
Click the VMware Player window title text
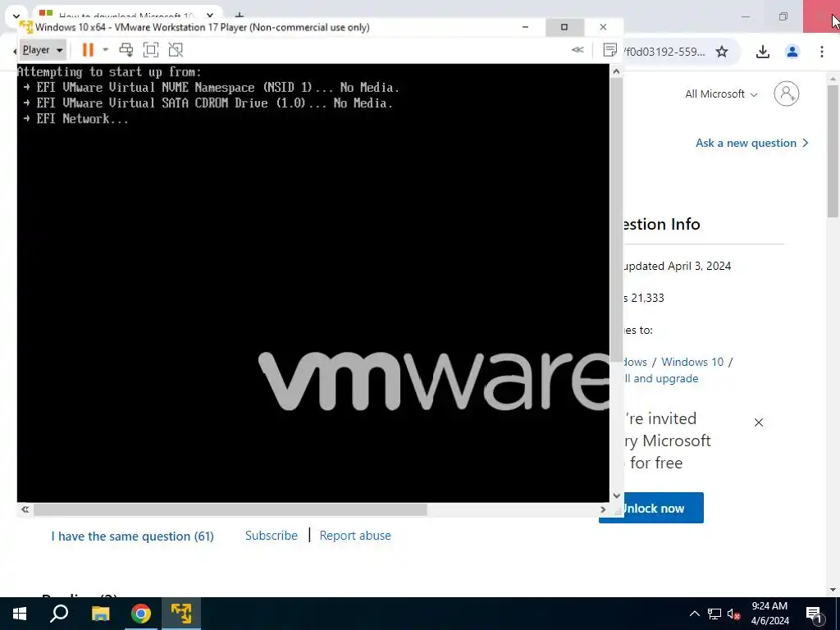203,27
